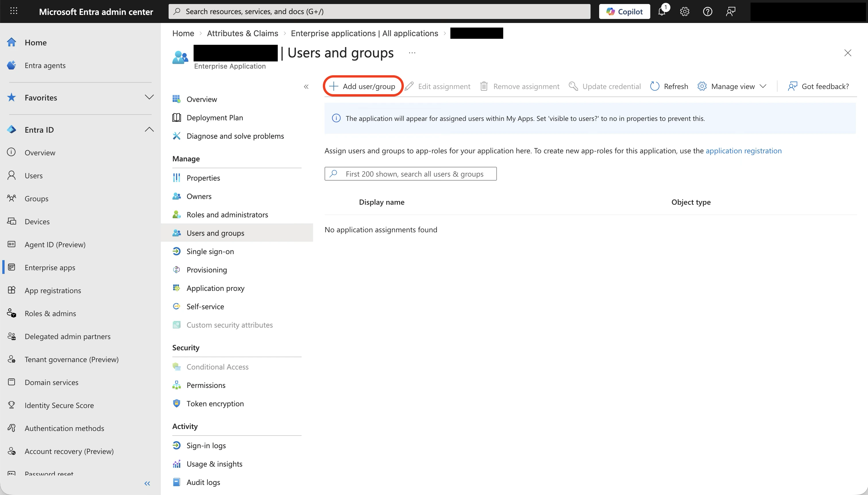The height and width of the screenshot is (495, 868).
Task: Open Entra agents page
Action: coord(45,65)
